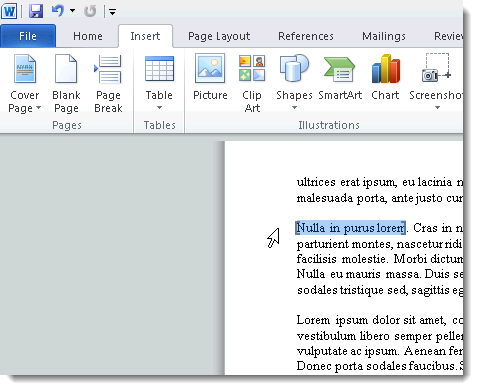This screenshot has width=478, height=390.
Task: Go to the References tab
Action: click(306, 36)
